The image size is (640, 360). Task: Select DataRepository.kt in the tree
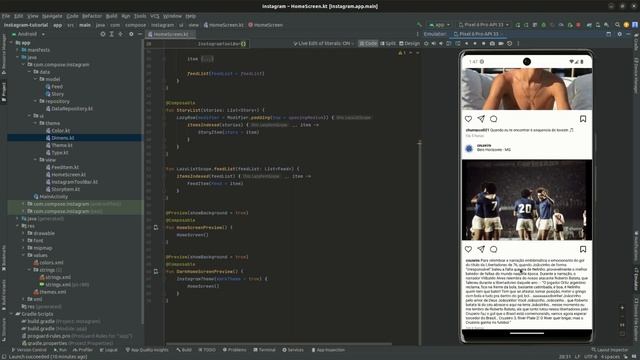(69, 109)
